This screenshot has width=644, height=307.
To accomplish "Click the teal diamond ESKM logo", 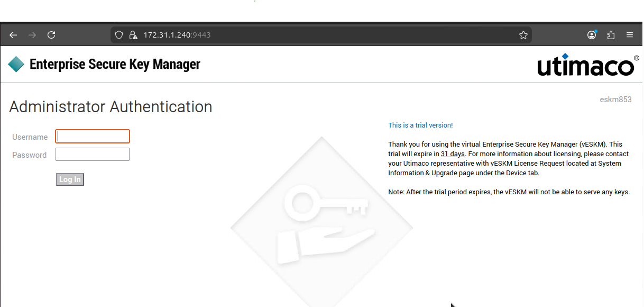I will (16, 64).
